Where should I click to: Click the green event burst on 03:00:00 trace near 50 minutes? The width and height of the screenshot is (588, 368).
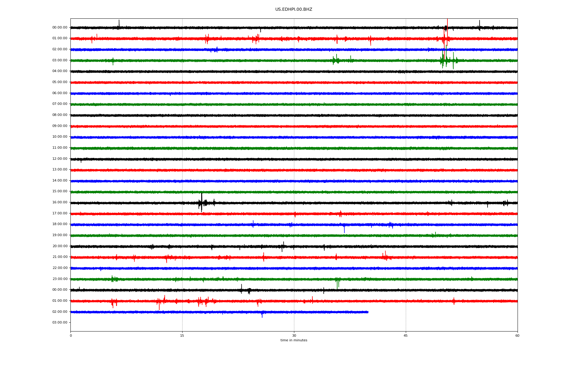click(x=446, y=60)
